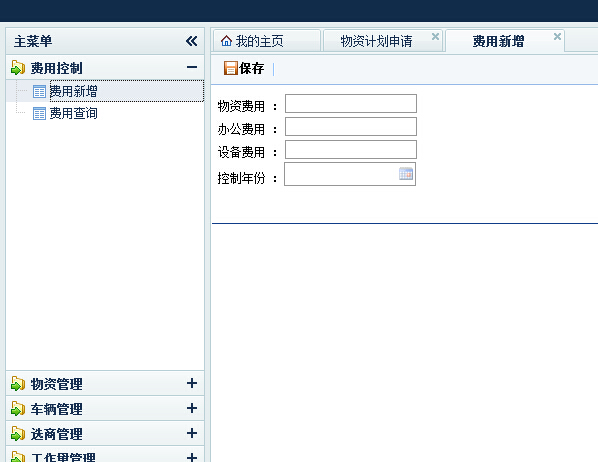Open calendar picker for 控制年份
The image size is (598, 462).
point(406,174)
